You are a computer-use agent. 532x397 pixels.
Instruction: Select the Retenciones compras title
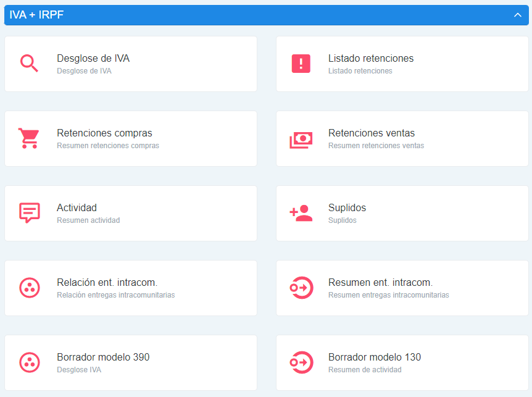[104, 133]
